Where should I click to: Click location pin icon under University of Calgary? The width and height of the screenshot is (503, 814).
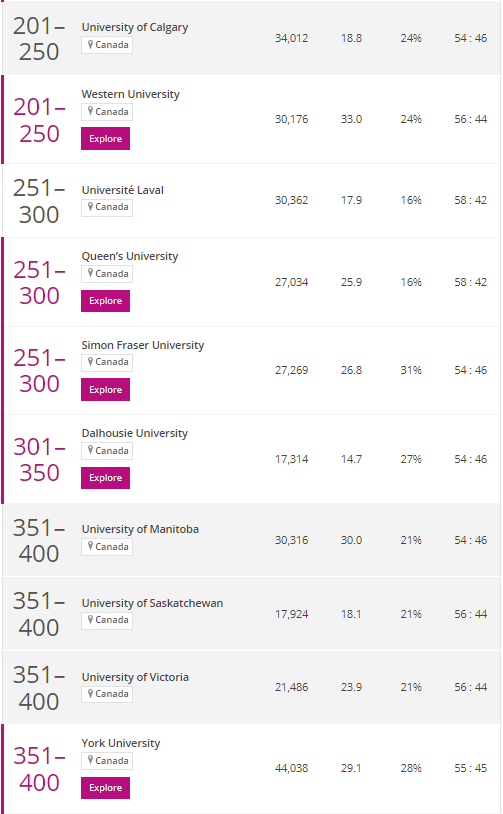90,45
